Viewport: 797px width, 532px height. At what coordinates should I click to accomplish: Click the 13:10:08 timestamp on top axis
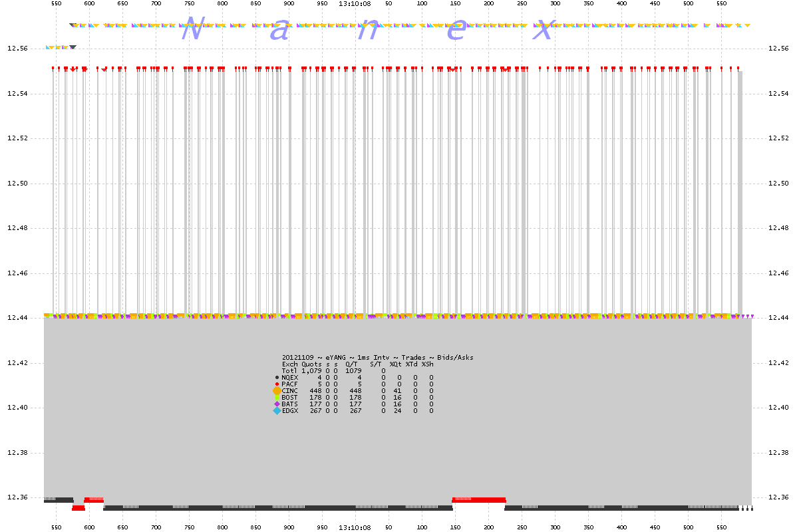(355, 3)
